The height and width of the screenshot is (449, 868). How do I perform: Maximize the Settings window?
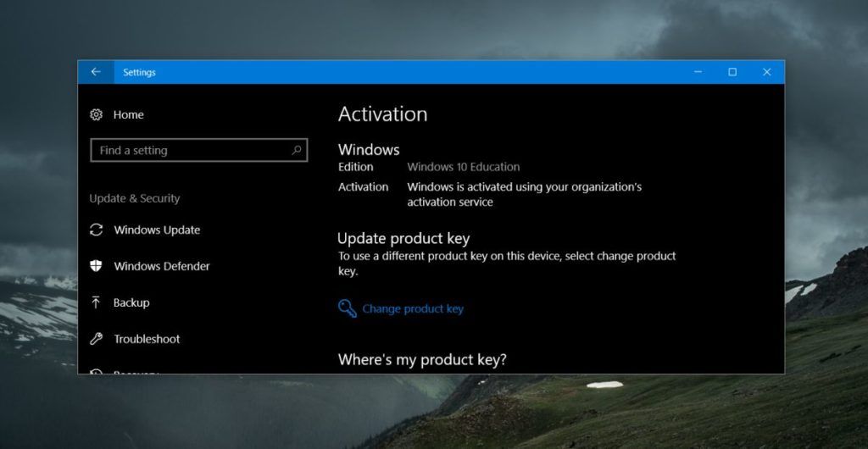coord(732,72)
